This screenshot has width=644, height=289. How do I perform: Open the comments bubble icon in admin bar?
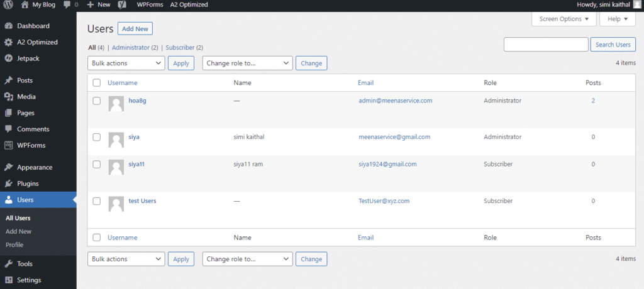(x=69, y=4)
